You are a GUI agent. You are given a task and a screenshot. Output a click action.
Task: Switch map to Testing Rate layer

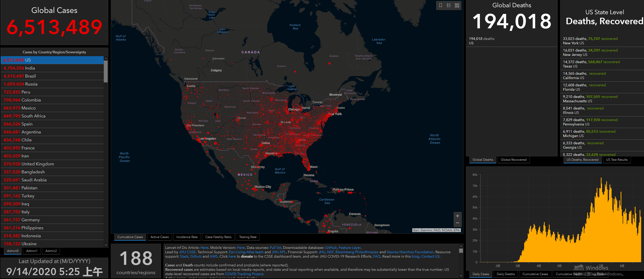pos(248,237)
